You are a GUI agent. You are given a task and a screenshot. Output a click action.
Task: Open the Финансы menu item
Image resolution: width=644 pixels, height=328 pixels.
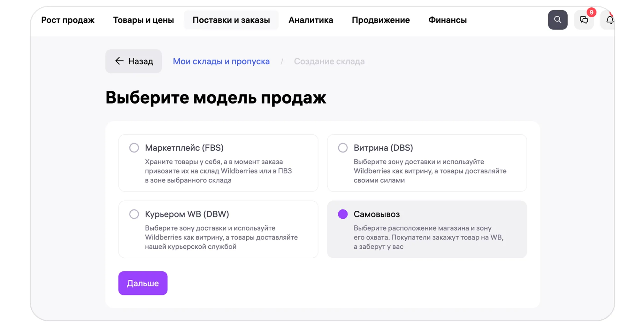(447, 20)
